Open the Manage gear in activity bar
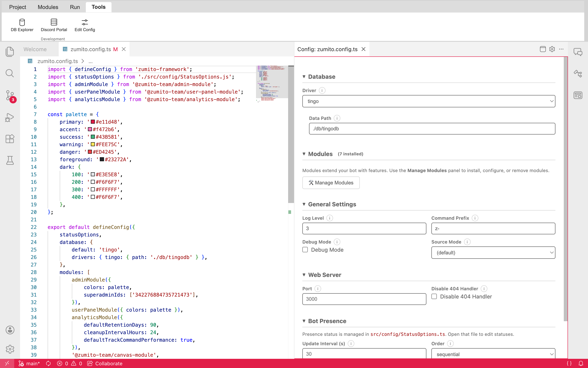This screenshot has width=588, height=368. tap(10, 349)
